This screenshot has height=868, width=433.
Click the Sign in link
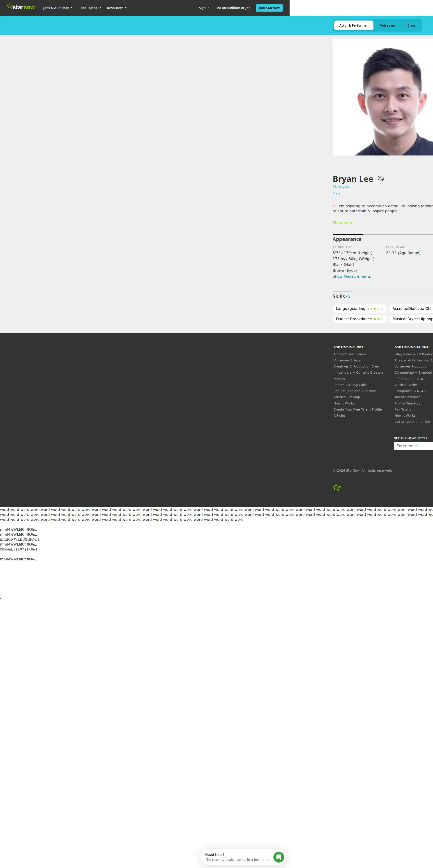(204, 8)
